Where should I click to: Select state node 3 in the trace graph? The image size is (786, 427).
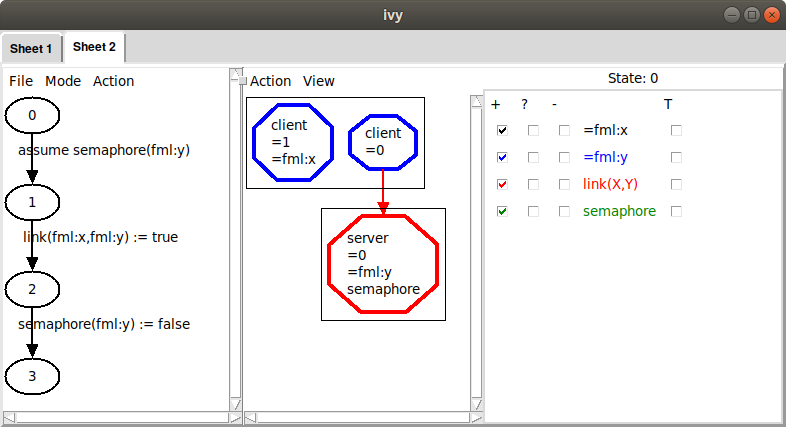coord(32,376)
